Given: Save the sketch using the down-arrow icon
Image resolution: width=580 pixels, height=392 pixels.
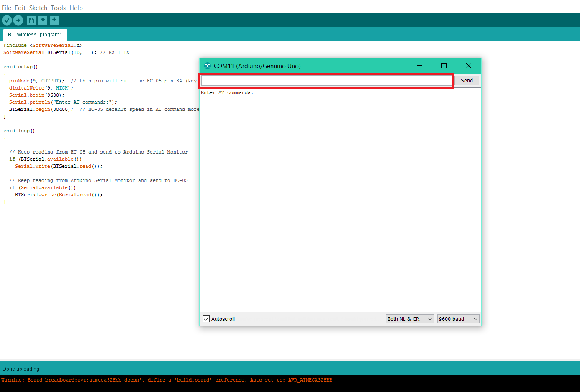Looking at the screenshot, I should [54, 20].
